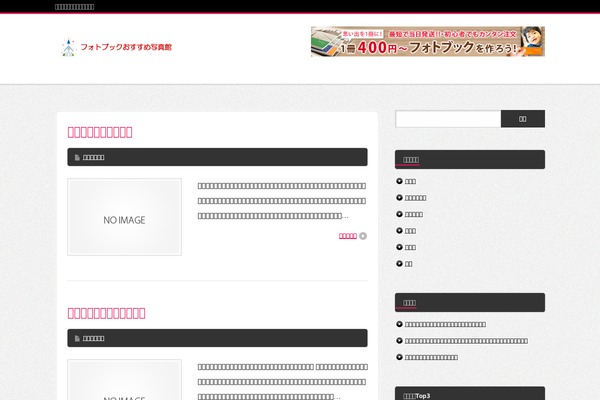The image size is (600, 400).
Task: Click the first article's excerpt text
Action: pyautogui.click(x=282, y=201)
